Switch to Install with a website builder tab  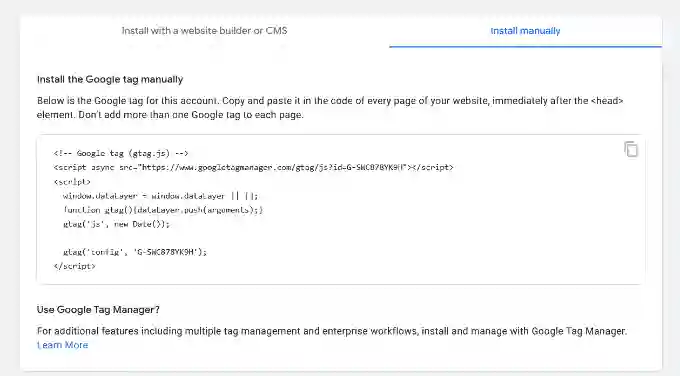(204, 31)
